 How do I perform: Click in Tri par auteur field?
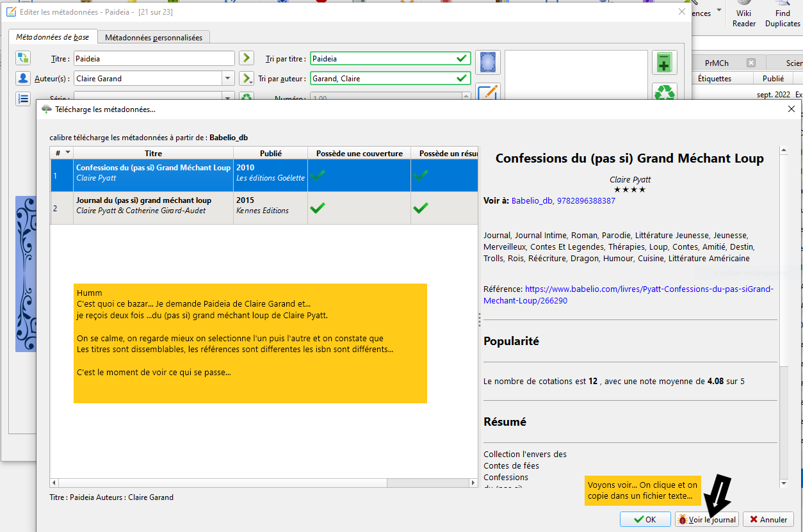[391, 78]
